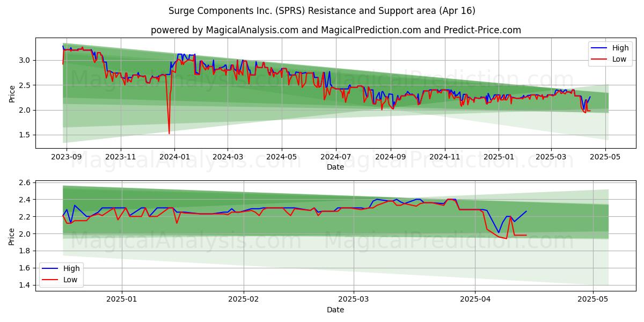Click the '2023-11' x-axis label in the top chart
Image resolution: width=644 pixels, height=322 pixels.
(120, 158)
